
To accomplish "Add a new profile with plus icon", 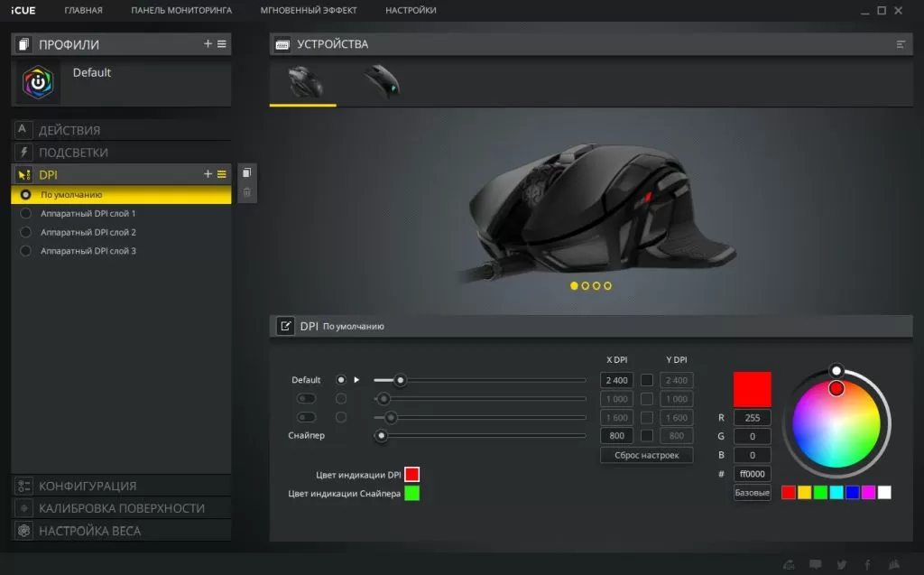I will coord(208,43).
